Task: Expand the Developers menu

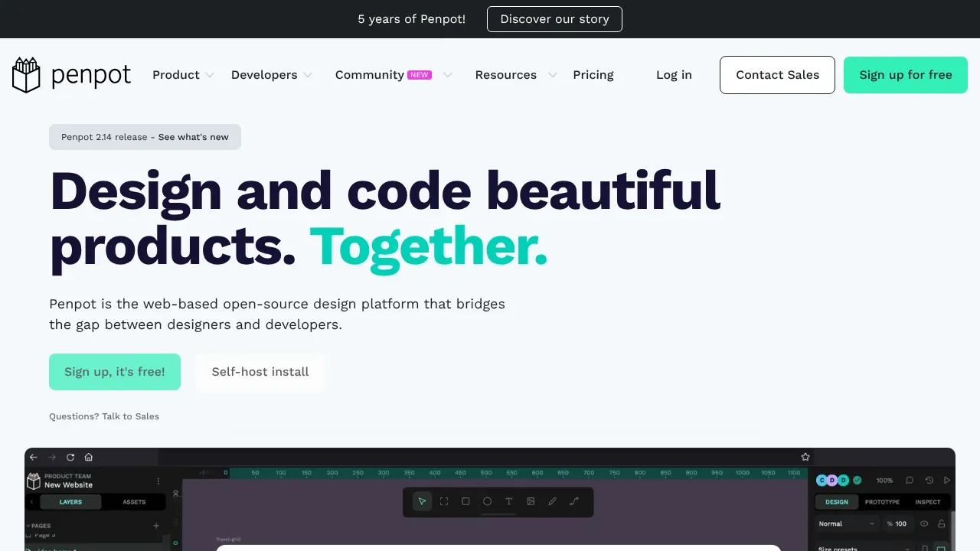Action: click(272, 75)
